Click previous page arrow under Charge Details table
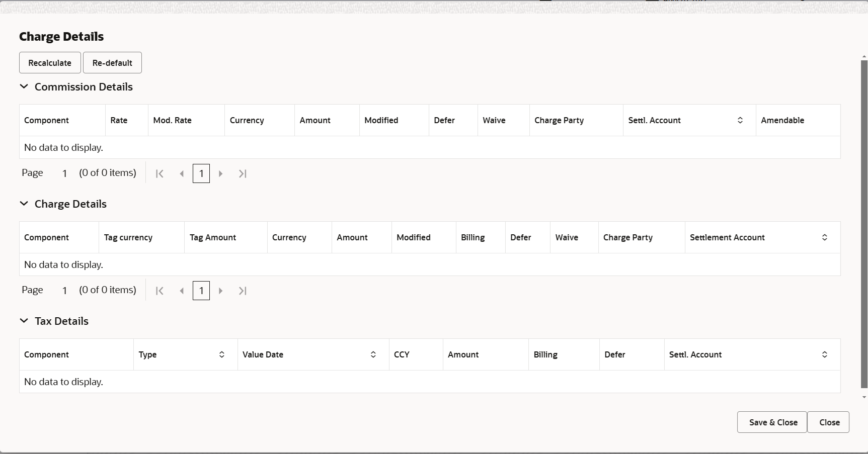Viewport: 868px width, 454px height. pos(182,290)
